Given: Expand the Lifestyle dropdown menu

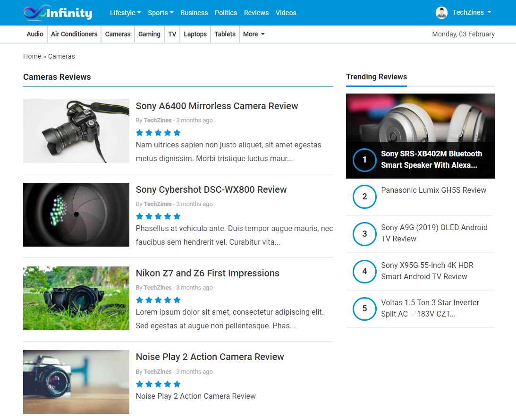Looking at the screenshot, I should (x=126, y=12).
